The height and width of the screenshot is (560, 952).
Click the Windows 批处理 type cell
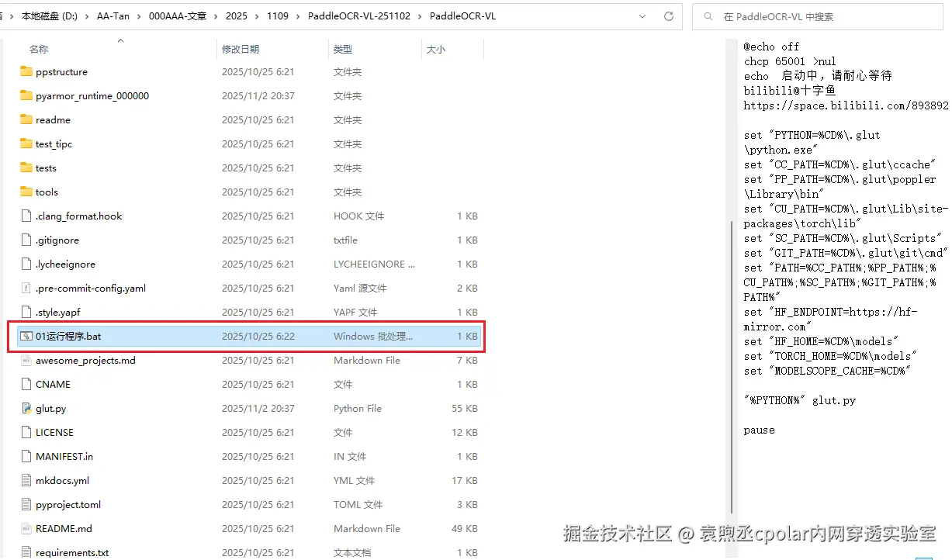372,337
